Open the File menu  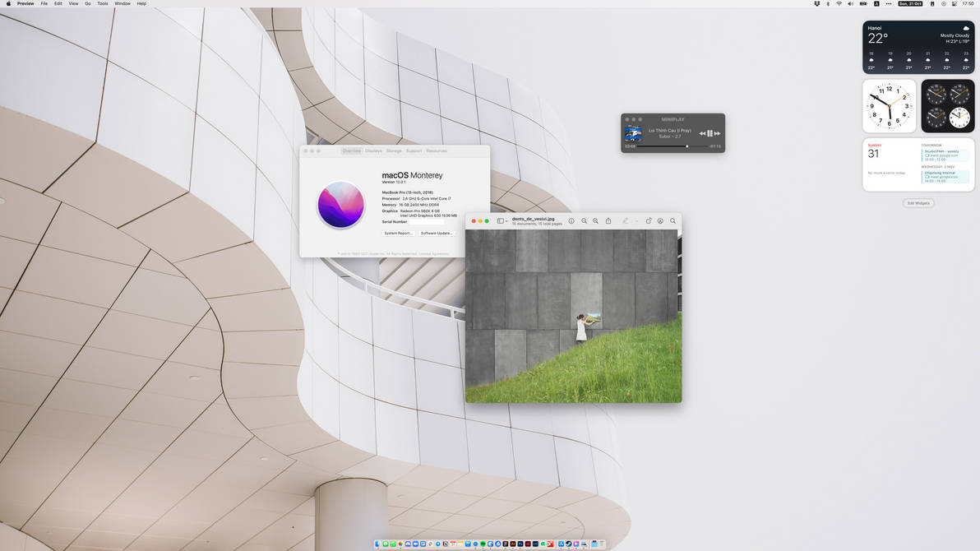click(x=44, y=4)
